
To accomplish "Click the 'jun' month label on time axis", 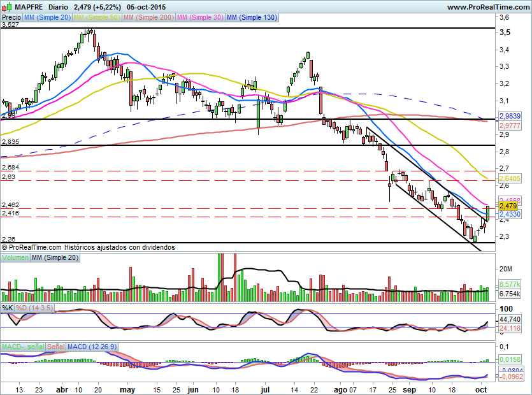I will pyautogui.click(x=192, y=390).
